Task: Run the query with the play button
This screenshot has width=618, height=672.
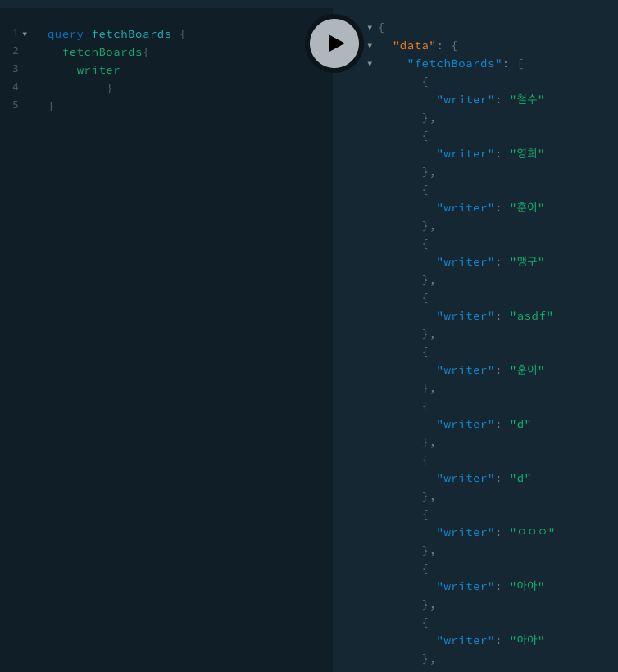Action: [334, 43]
